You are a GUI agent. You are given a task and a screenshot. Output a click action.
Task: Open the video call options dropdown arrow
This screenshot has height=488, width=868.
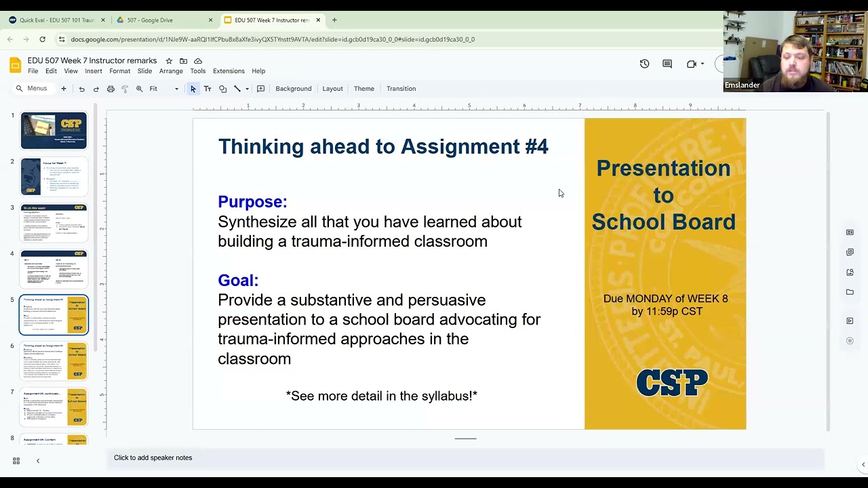[703, 64]
